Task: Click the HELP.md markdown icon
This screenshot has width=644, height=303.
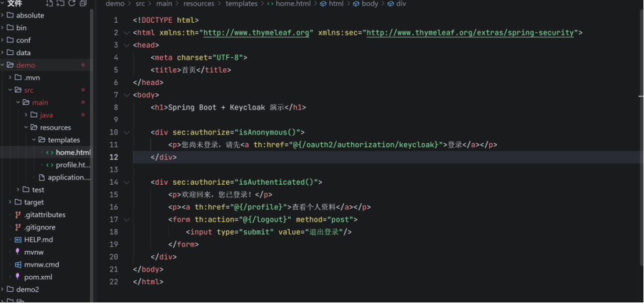Action: tap(17, 239)
